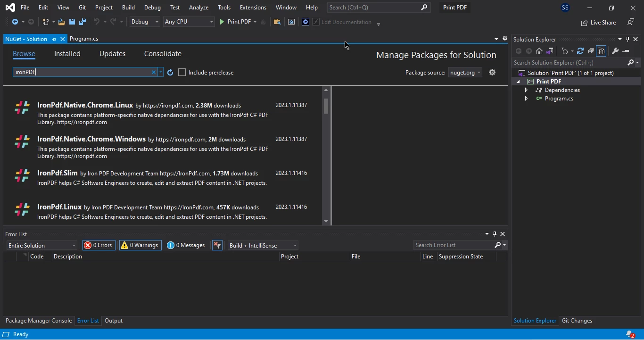Open the Package source nuget.org dropdown

pos(465,73)
